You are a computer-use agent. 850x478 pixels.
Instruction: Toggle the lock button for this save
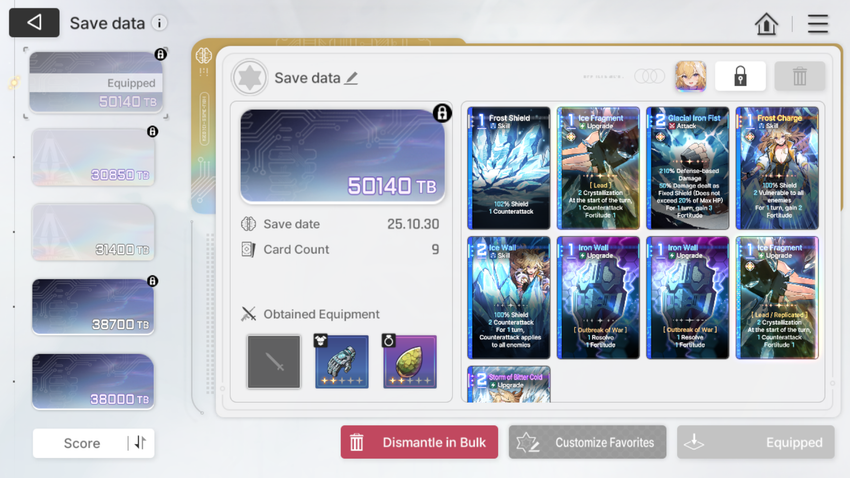pos(740,76)
